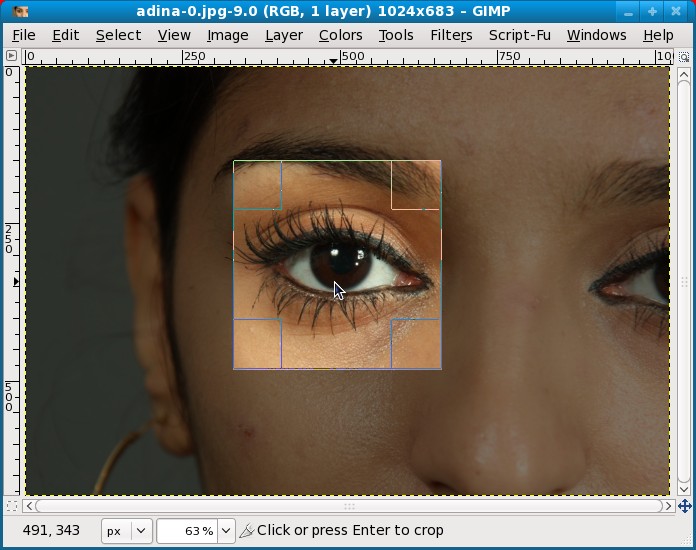Click inside the crop rectangle to crop
Image resolution: width=696 pixels, height=550 pixels.
[x=337, y=265]
